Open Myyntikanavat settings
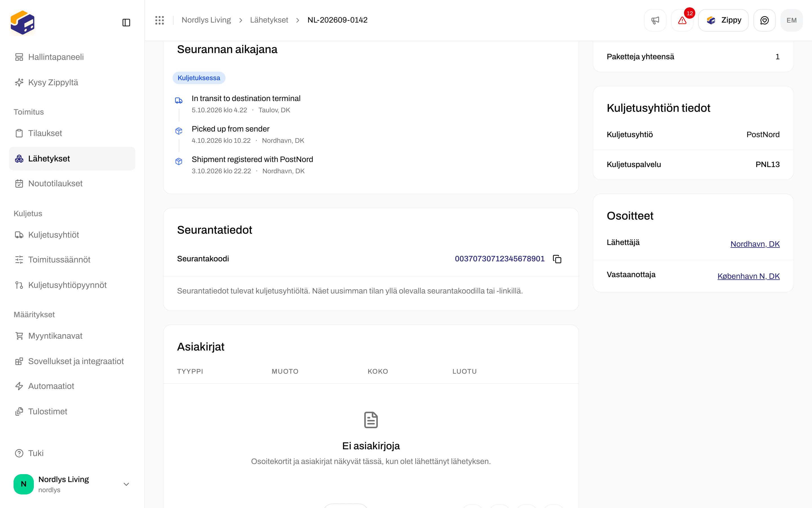This screenshot has width=812, height=508. (x=72, y=336)
